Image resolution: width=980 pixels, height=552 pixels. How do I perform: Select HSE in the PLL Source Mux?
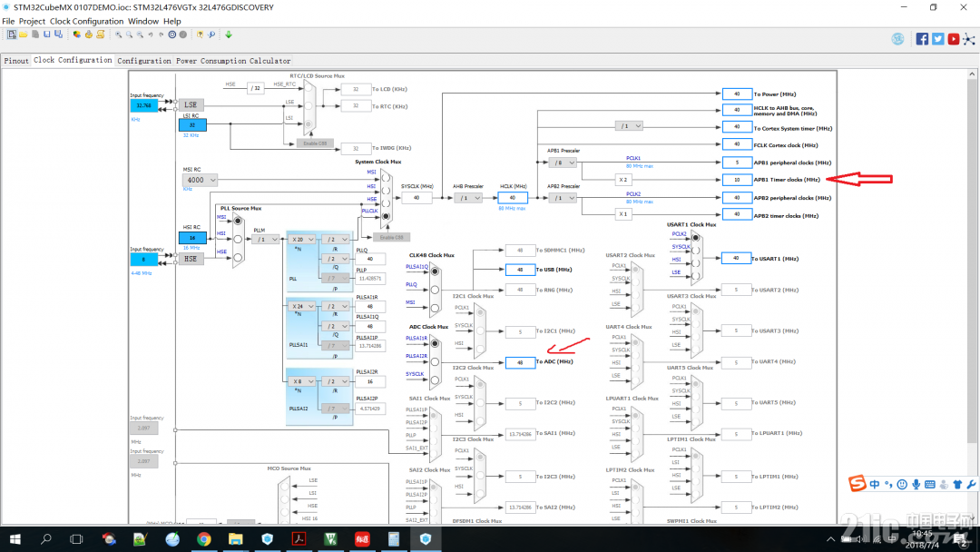pos(238,257)
